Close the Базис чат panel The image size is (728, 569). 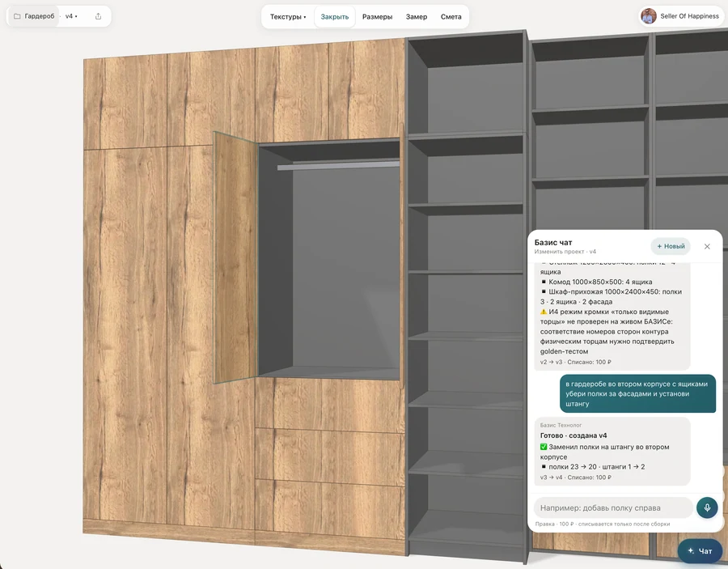707,247
